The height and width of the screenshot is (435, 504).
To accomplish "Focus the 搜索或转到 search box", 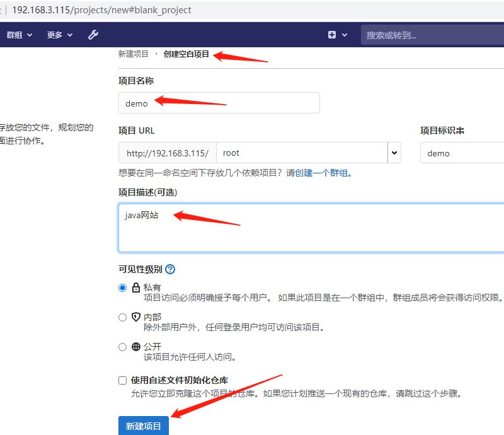I will click(432, 35).
